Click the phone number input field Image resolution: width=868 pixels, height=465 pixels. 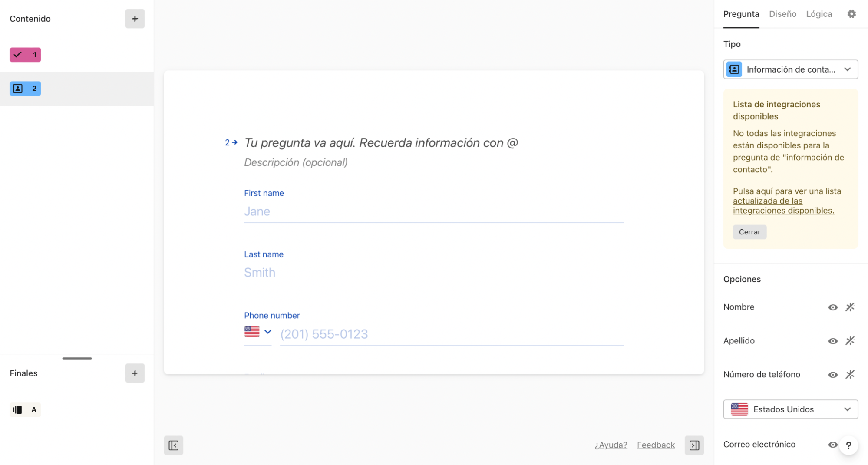coord(452,334)
